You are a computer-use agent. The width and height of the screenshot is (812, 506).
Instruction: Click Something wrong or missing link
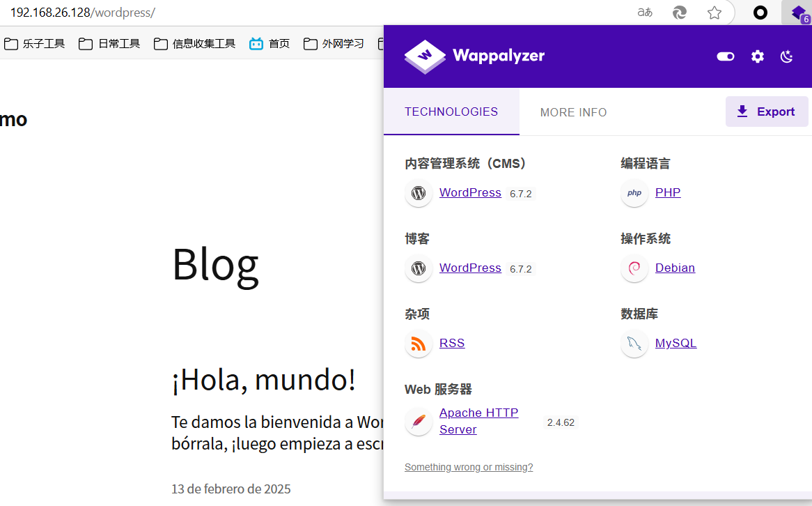tap(469, 467)
